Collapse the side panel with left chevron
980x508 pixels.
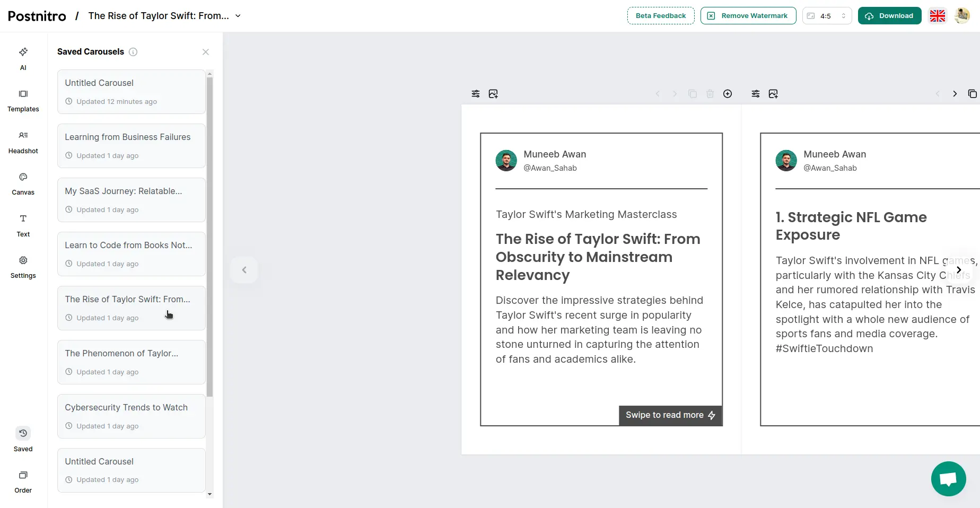(x=244, y=270)
